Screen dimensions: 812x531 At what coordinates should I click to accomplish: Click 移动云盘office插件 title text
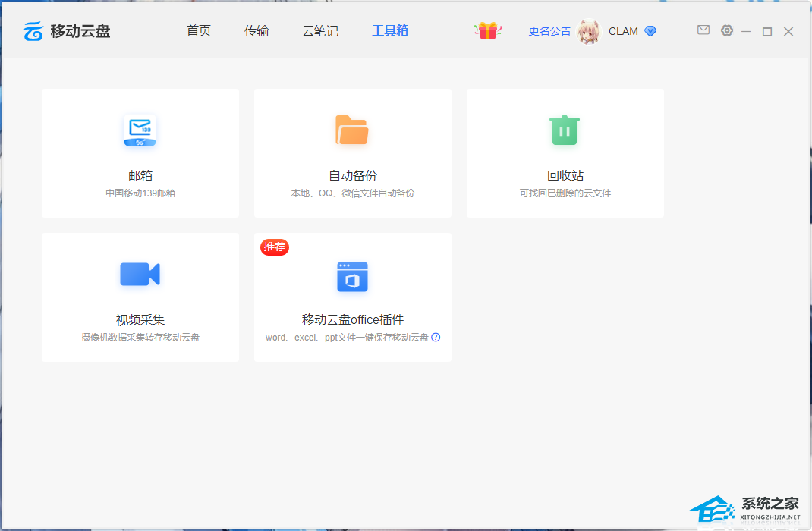click(353, 320)
